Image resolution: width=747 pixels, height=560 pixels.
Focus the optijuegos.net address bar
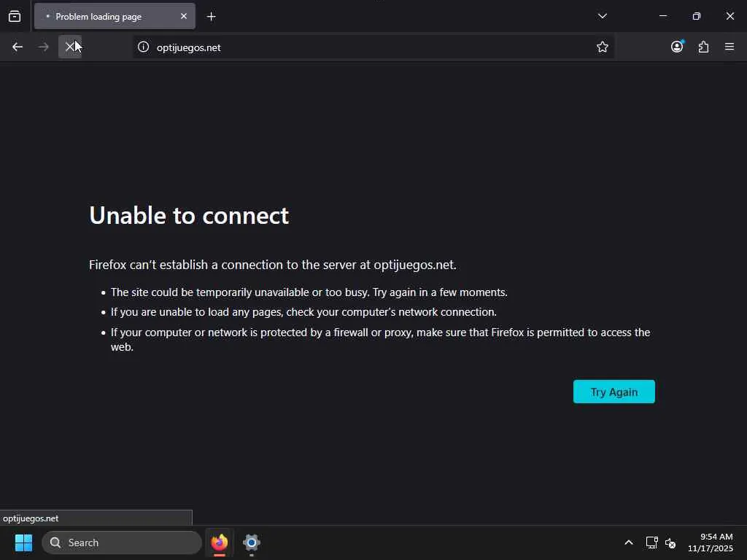373,47
